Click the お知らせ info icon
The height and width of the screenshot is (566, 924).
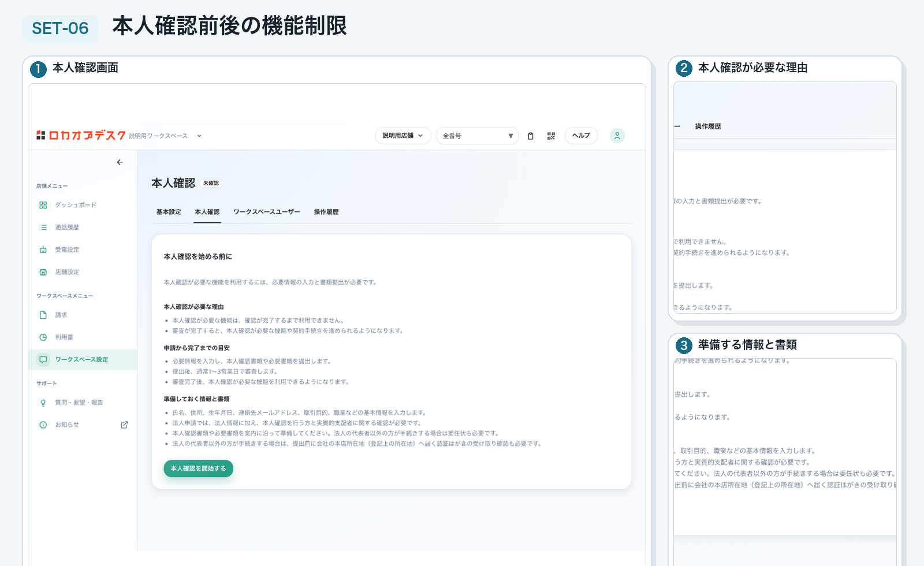coord(43,425)
